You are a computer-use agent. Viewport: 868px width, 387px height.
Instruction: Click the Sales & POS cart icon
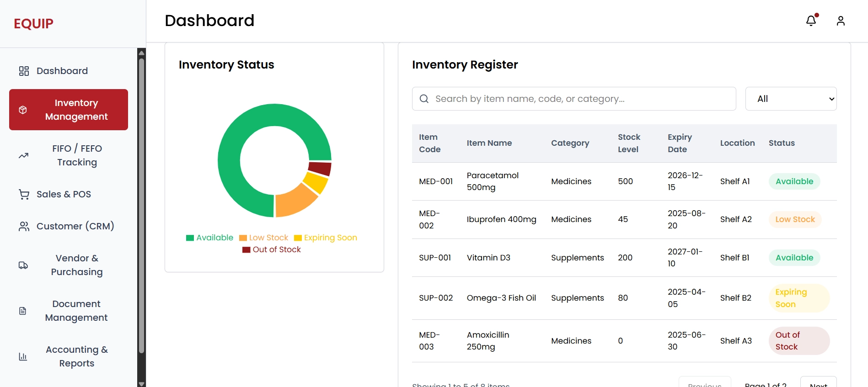(x=24, y=194)
